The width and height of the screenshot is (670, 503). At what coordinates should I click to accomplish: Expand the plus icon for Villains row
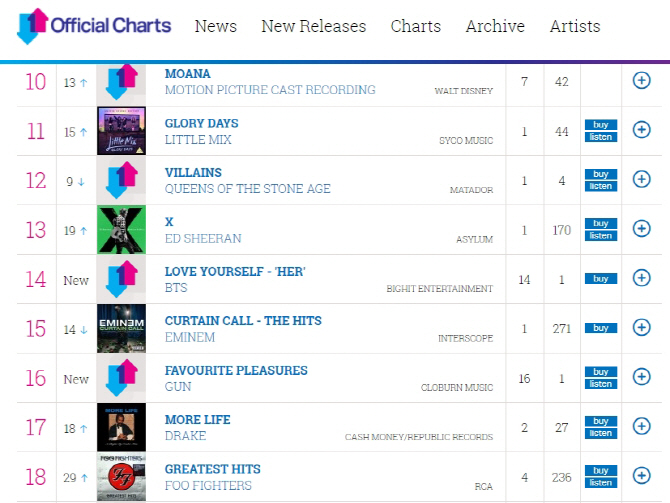[641, 179]
